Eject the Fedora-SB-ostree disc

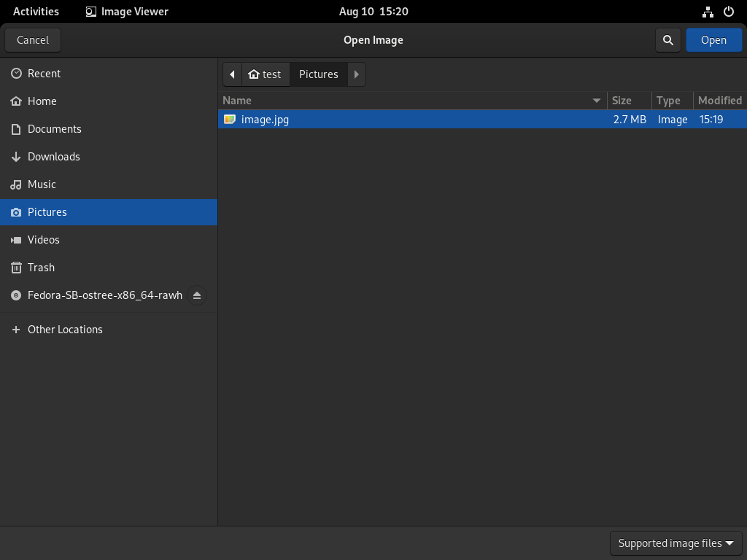pyautogui.click(x=197, y=295)
